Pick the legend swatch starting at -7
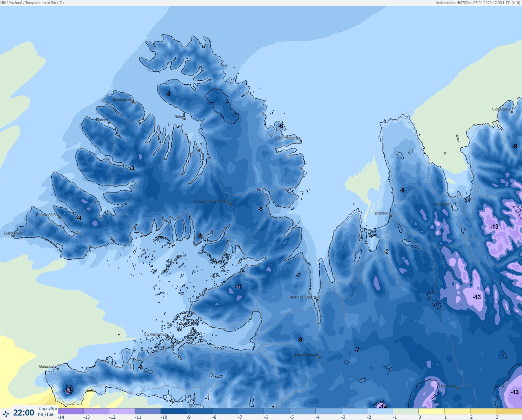This screenshot has width=522, height=420. pyautogui.click(x=251, y=411)
